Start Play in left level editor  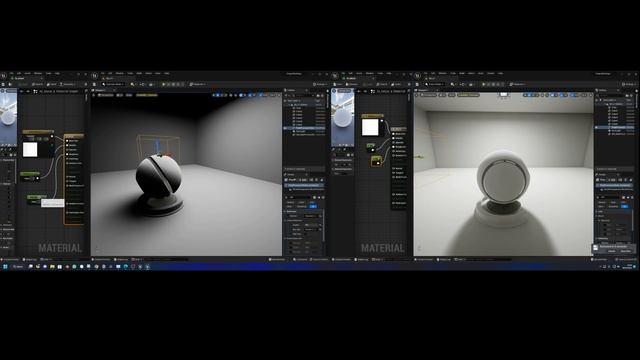(x=163, y=84)
